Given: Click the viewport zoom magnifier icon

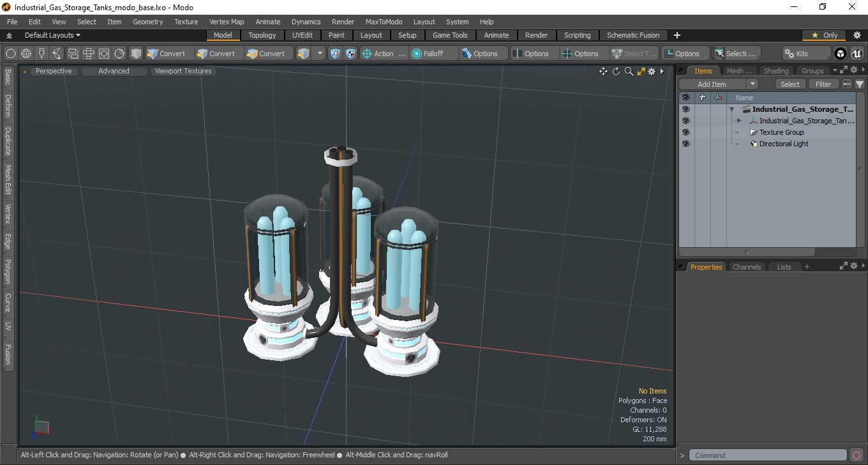Looking at the screenshot, I should click(x=629, y=72).
